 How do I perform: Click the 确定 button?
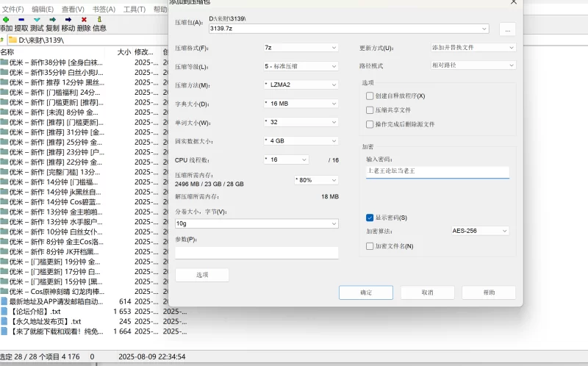tap(366, 293)
